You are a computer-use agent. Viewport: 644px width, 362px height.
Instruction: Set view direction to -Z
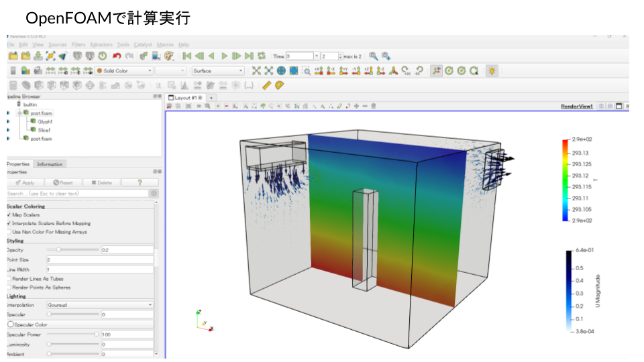(x=381, y=70)
